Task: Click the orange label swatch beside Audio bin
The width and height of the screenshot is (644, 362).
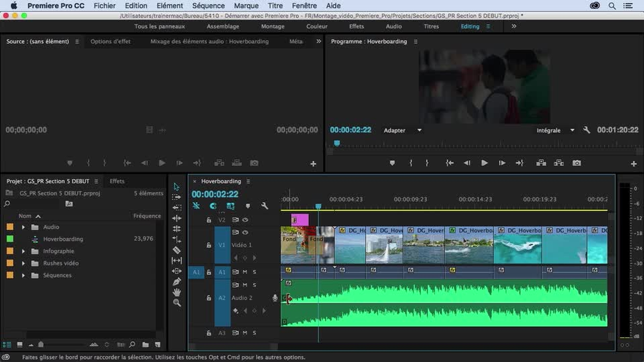Action: (10, 227)
